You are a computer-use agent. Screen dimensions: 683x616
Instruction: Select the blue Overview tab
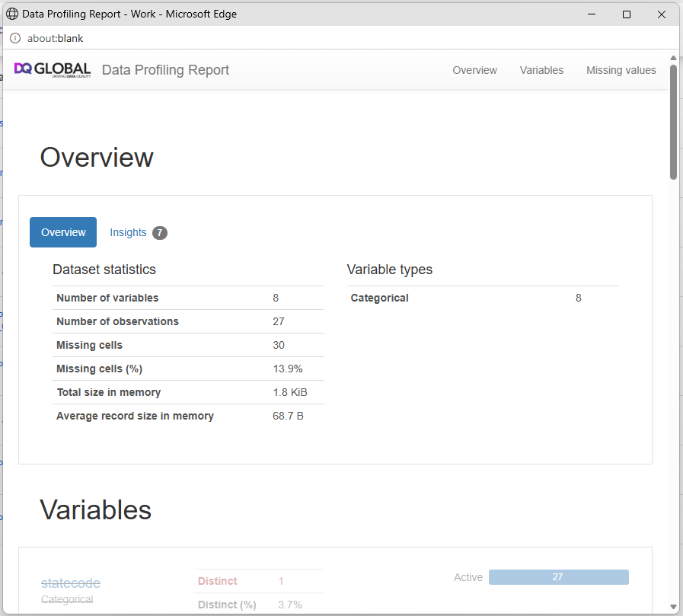(63, 232)
